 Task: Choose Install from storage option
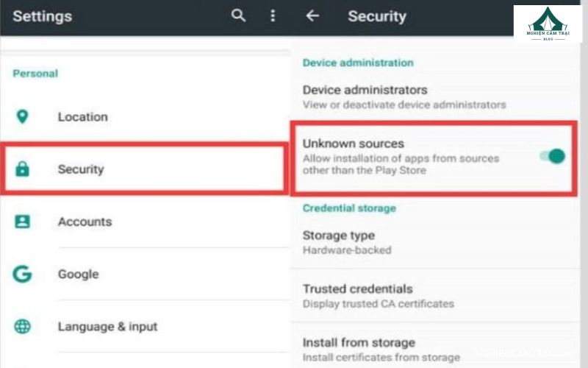click(x=359, y=342)
